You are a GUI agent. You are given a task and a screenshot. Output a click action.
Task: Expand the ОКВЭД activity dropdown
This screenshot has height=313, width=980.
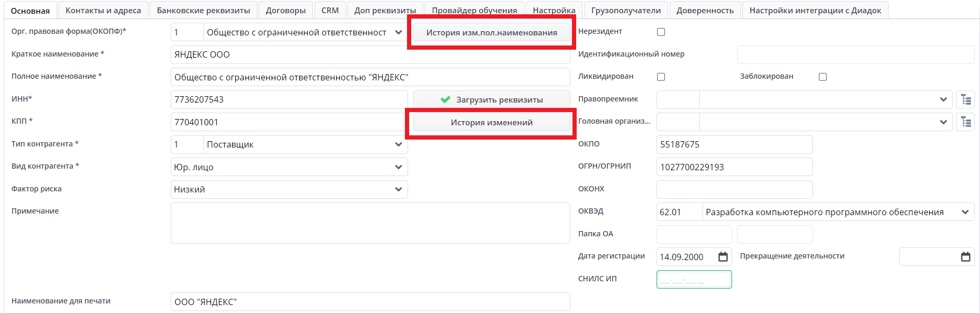point(965,212)
